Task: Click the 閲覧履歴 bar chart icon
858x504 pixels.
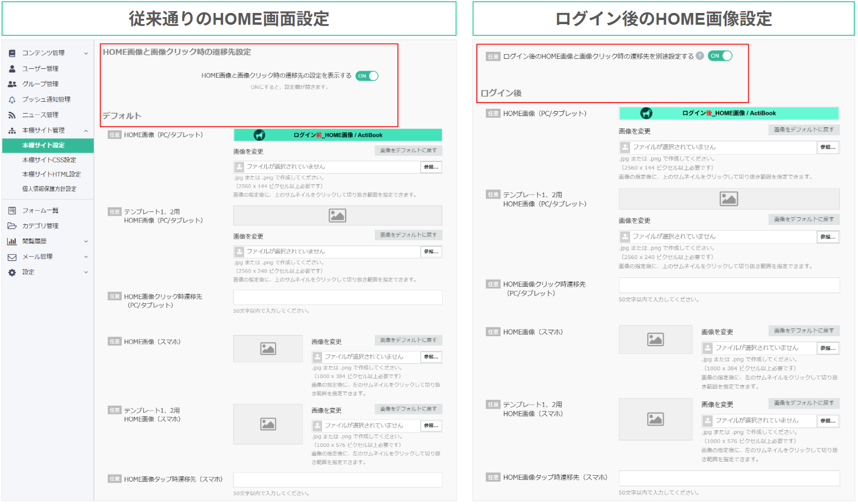Action: click(12, 241)
